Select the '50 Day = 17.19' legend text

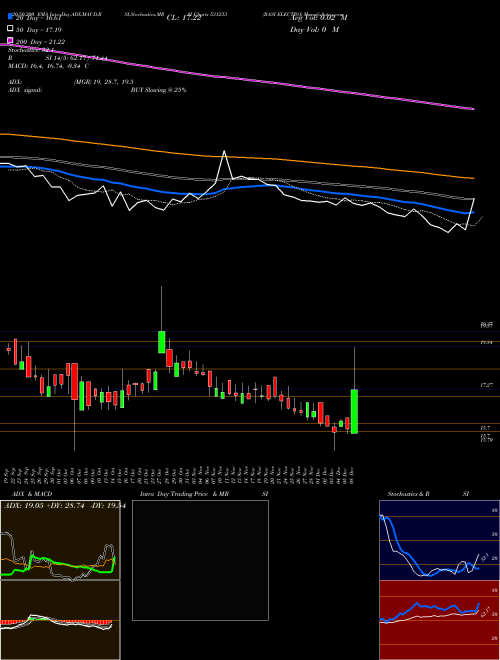(39, 30)
